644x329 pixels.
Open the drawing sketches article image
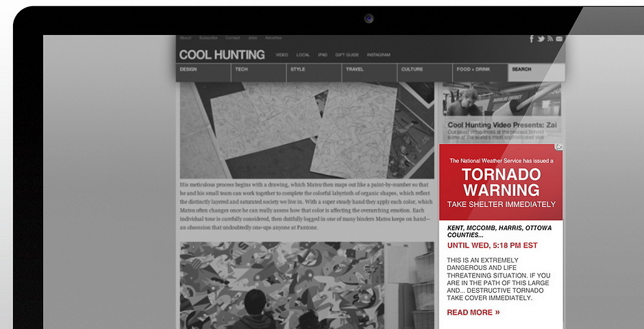307,130
